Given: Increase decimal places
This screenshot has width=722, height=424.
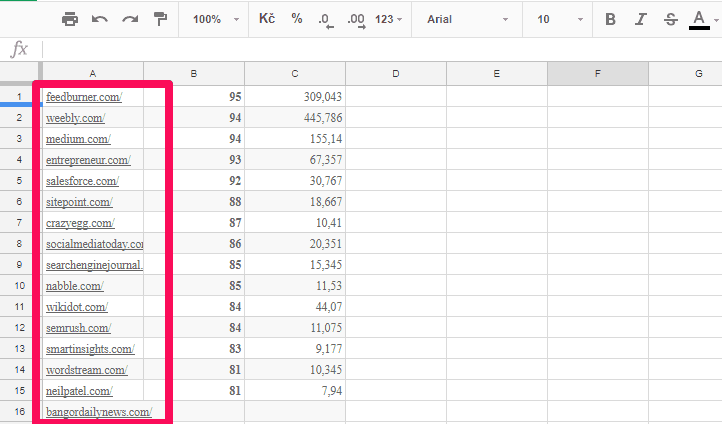Looking at the screenshot, I should [x=355, y=19].
